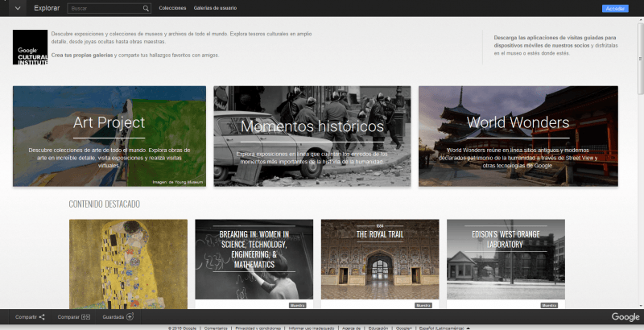Open the Comentarios footer link
644x330 pixels.
[216, 328]
